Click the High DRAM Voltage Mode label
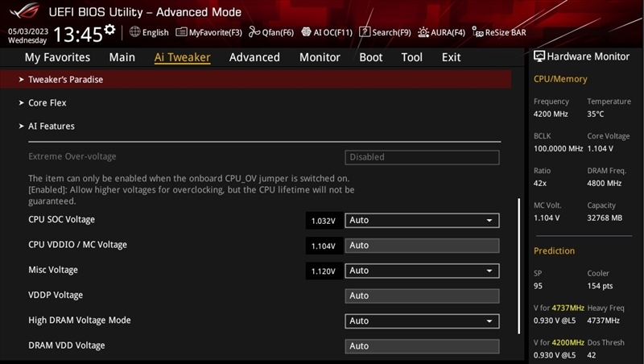 point(80,320)
